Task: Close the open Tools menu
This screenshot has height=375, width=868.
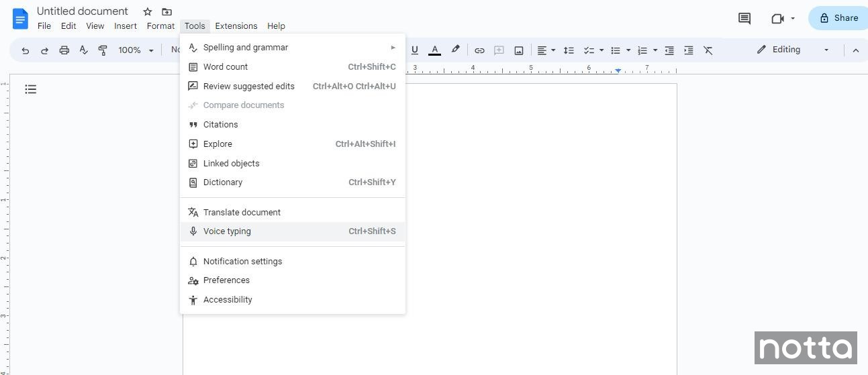Action: tap(195, 26)
